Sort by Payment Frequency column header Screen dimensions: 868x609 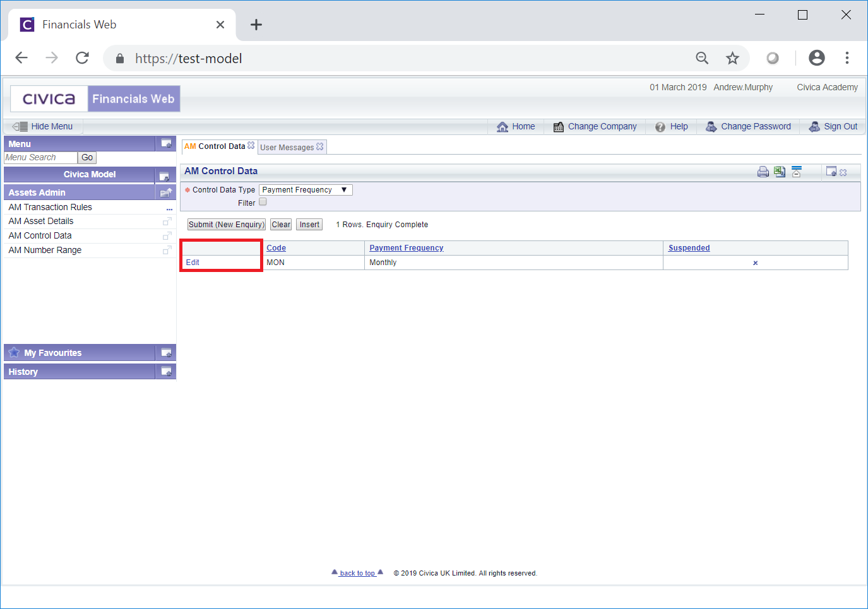click(x=407, y=248)
